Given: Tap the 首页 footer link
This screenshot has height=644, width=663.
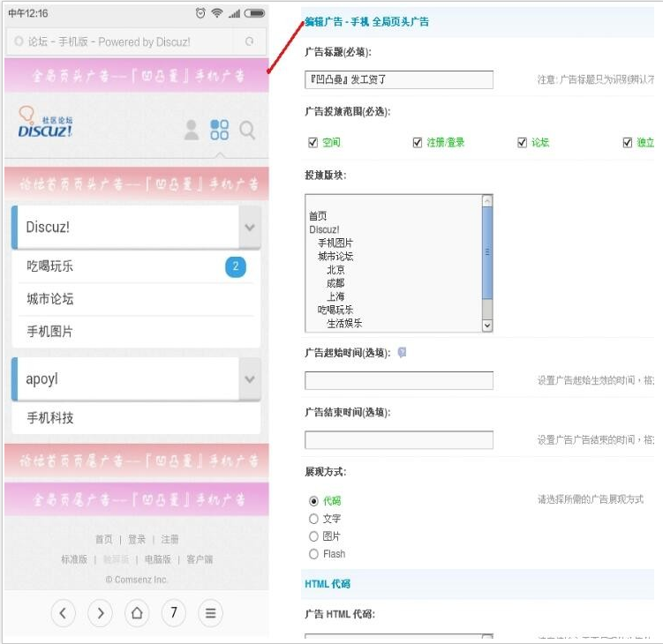Looking at the screenshot, I should tap(104, 539).
